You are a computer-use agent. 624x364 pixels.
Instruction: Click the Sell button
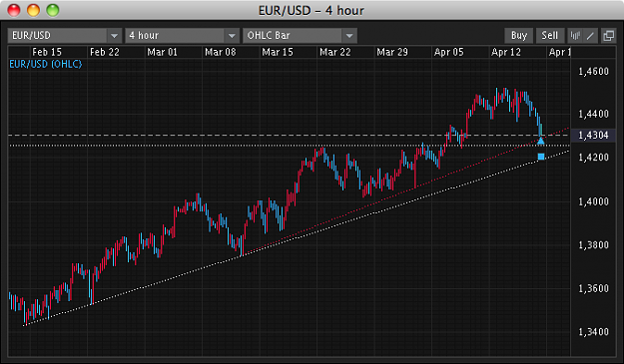[x=549, y=36]
